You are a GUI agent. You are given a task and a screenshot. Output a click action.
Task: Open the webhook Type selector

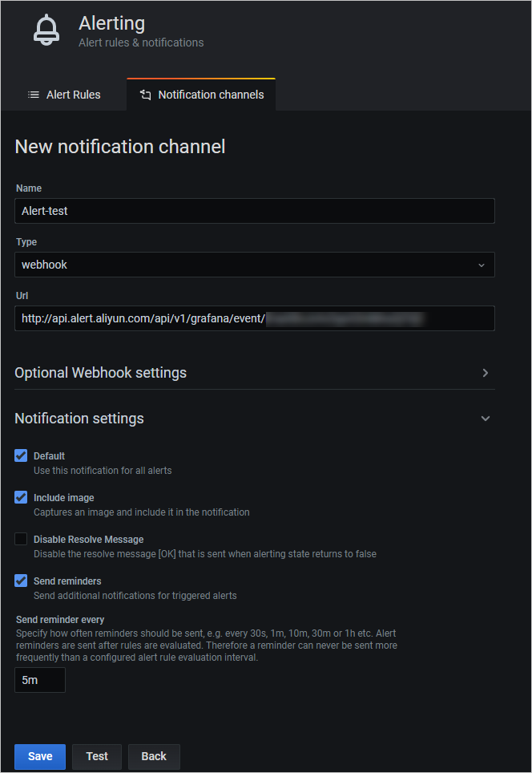pos(254,265)
